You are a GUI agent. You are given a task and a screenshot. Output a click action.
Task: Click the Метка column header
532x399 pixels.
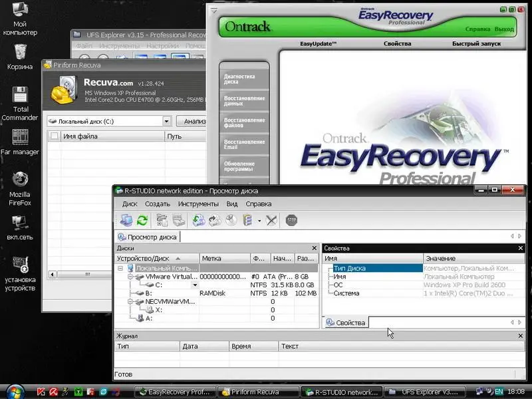click(225, 259)
